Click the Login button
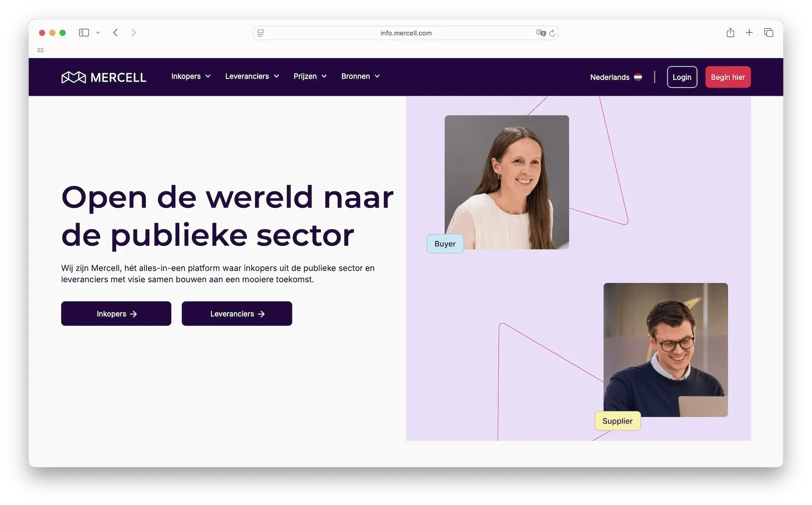 pos(682,77)
